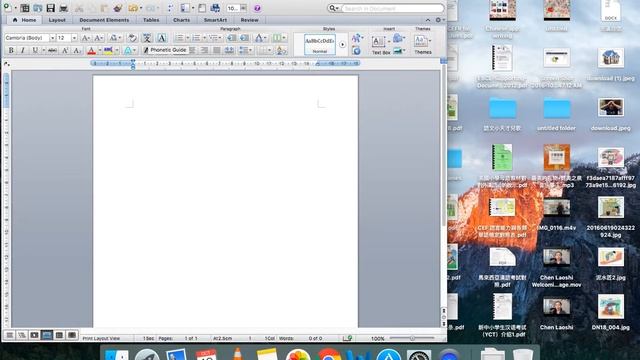Toggle bold formatting
The height and width of the screenshot is (360, 640).
point(11,50)
